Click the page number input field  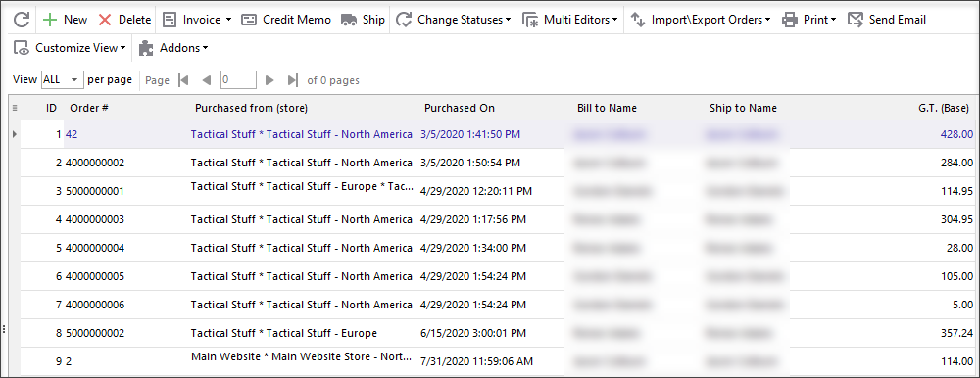pos(239,80)
